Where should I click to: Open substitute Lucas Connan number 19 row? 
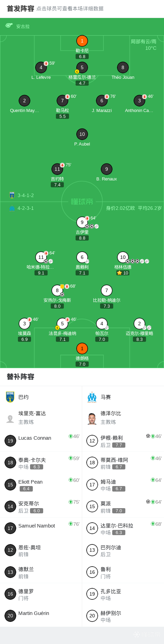pos(41,440)
